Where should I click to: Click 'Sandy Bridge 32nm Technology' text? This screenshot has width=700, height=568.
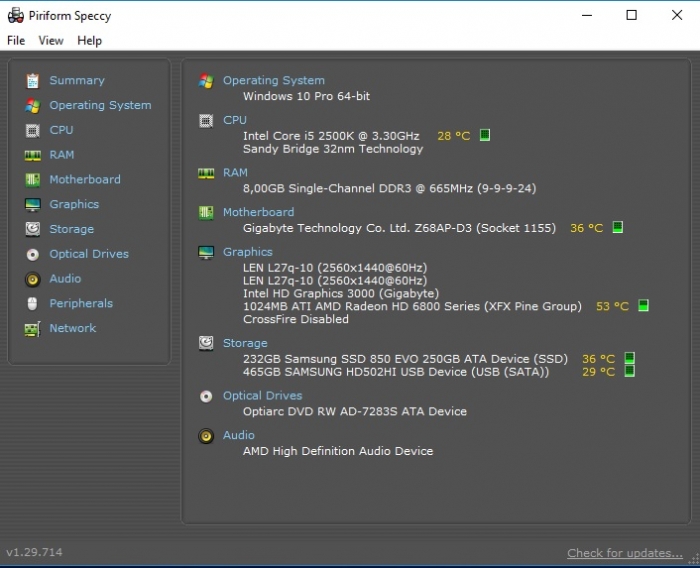coord(333,149)
